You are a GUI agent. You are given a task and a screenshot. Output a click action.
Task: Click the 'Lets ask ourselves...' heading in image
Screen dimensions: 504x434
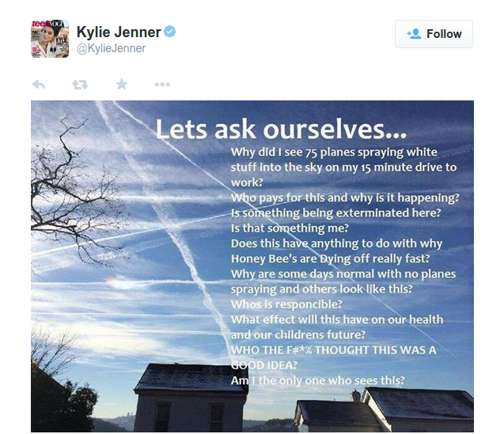[281, 130]
